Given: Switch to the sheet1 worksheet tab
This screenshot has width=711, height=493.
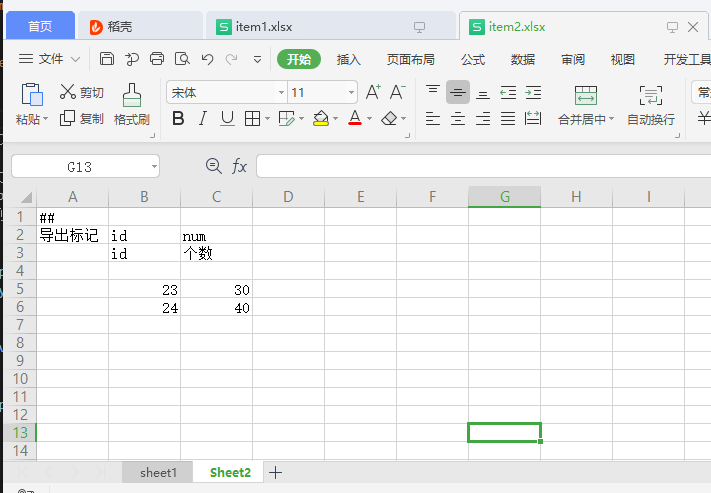Looking at the screenshot, I should point(158,472).
